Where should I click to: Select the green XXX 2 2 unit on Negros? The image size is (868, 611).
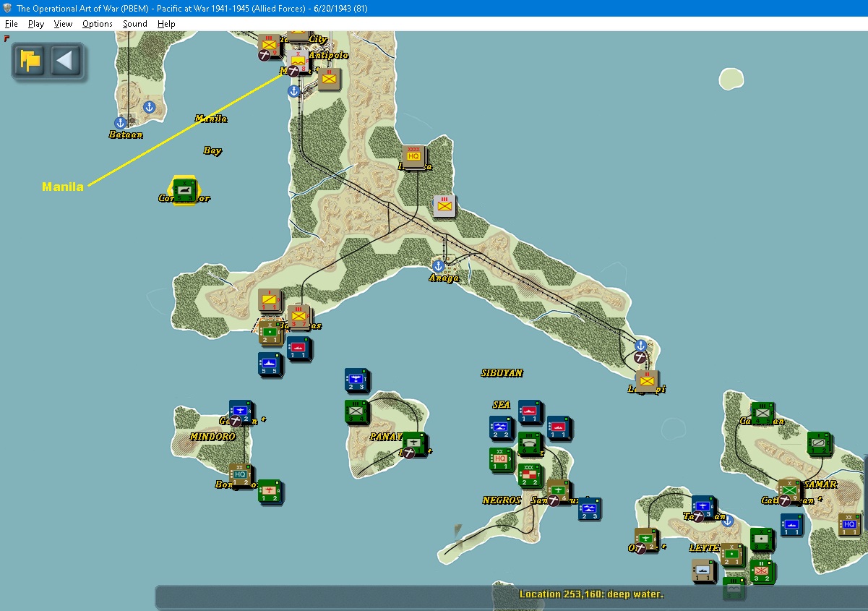pyautogui.click(x=530, y=475)
